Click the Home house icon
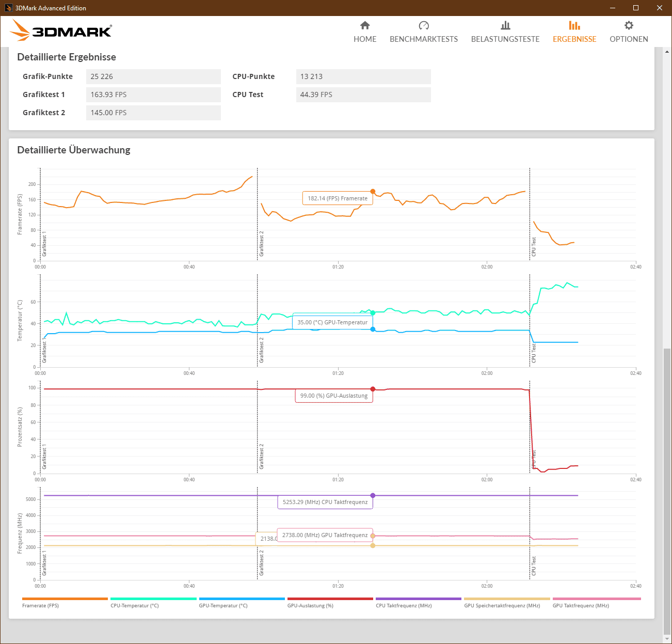 pyautogui.click(x=365, y=25)
